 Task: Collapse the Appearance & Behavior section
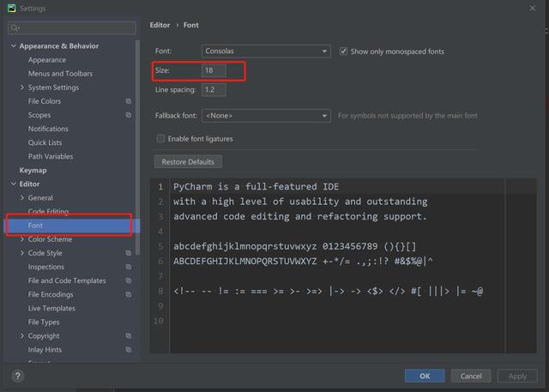14,45
